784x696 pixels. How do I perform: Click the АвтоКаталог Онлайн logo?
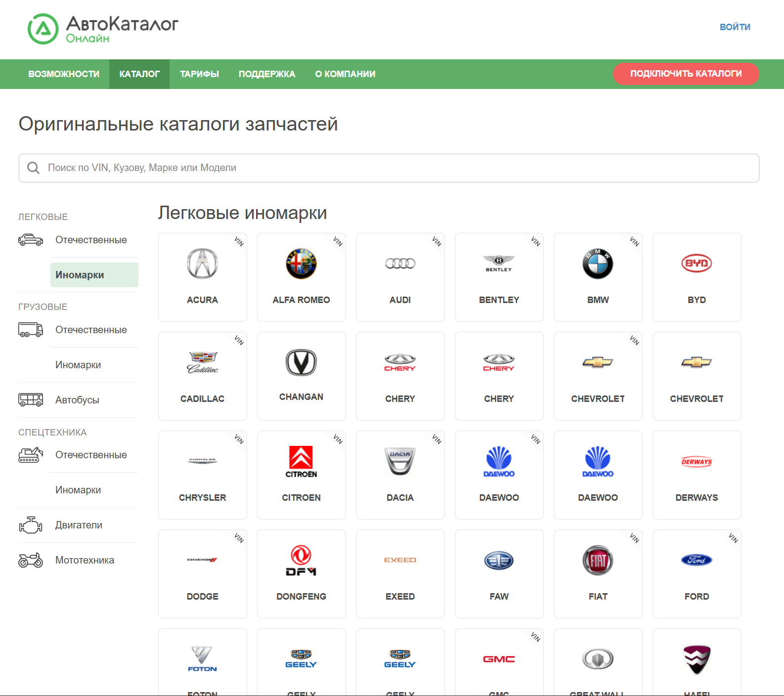pyautogui.click(x=103, y=29)
